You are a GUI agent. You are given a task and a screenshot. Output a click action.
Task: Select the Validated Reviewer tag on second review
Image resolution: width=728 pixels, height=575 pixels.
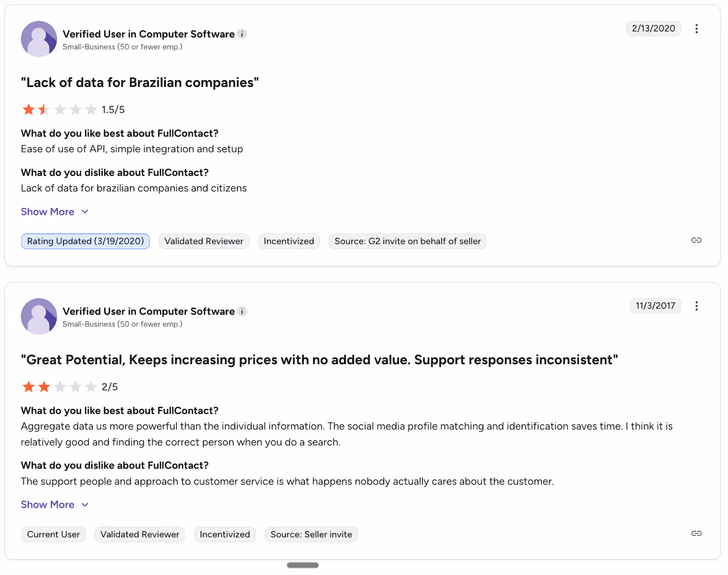[x=139, y=534]
